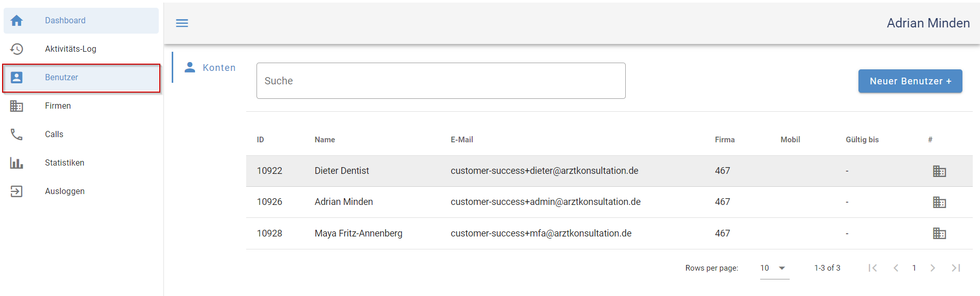
Task: Select the Maya Fritz-Annenberg user row
Action: pos(358,233)
